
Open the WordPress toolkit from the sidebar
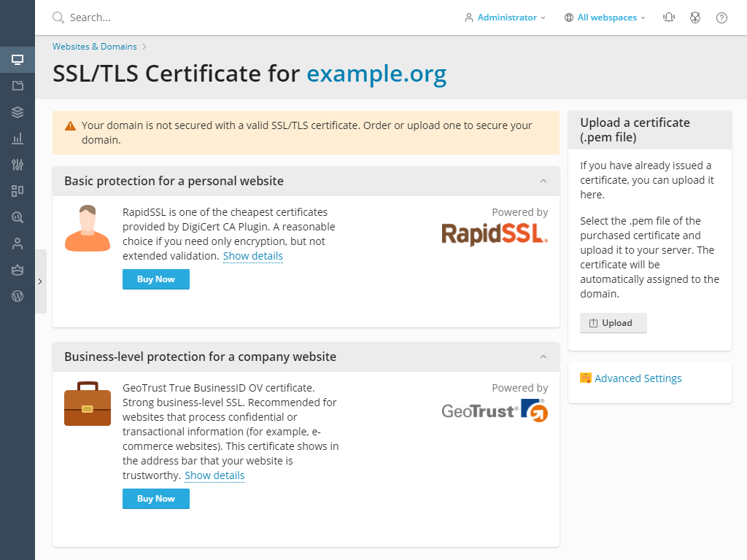pos(18,296)
